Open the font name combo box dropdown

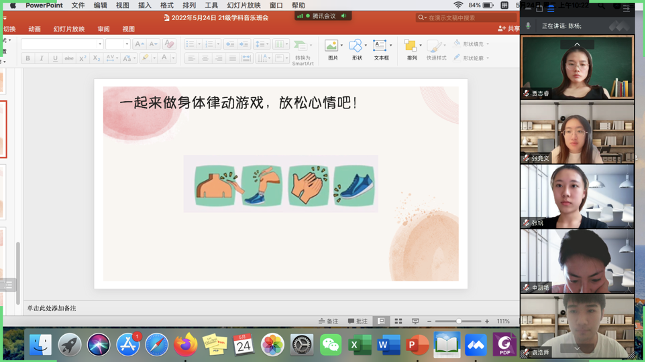pos(100,44)
